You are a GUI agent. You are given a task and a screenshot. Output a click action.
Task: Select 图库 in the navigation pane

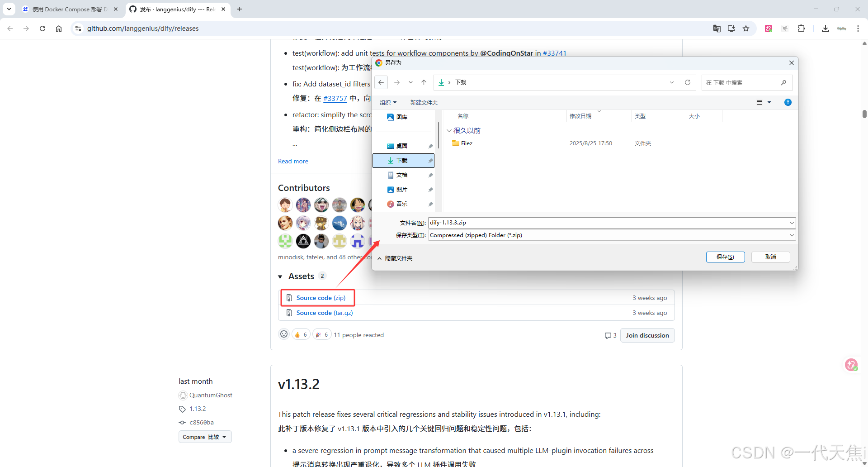402,117
